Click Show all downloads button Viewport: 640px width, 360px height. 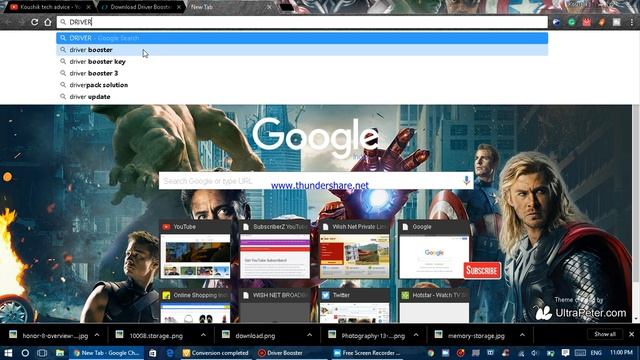605,334
